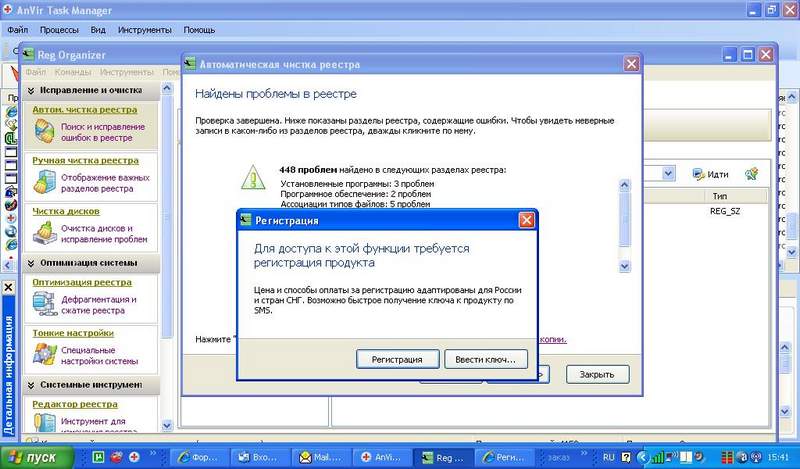
Task: Click the network signal bars tray icon
Action: coord(658,457)
